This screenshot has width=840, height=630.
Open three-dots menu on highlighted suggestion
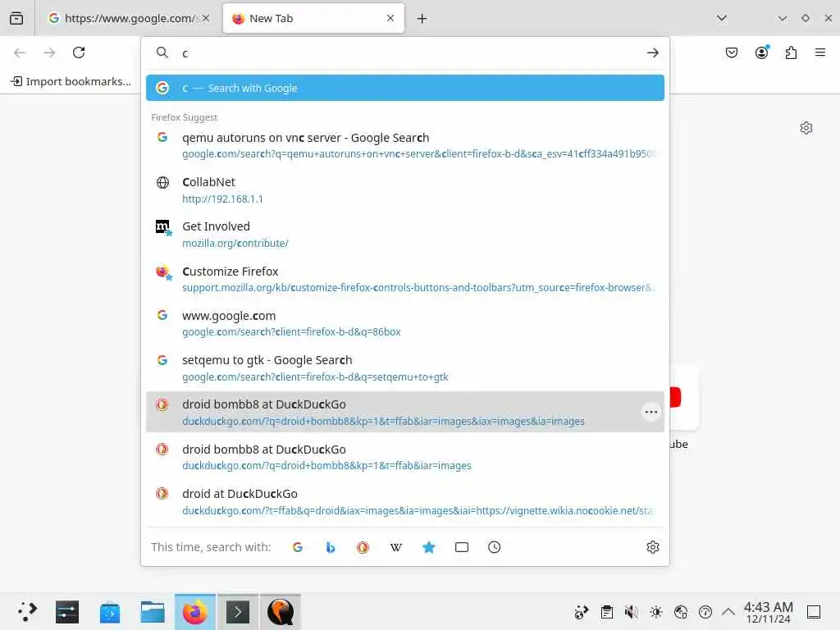tap(651, 412)
